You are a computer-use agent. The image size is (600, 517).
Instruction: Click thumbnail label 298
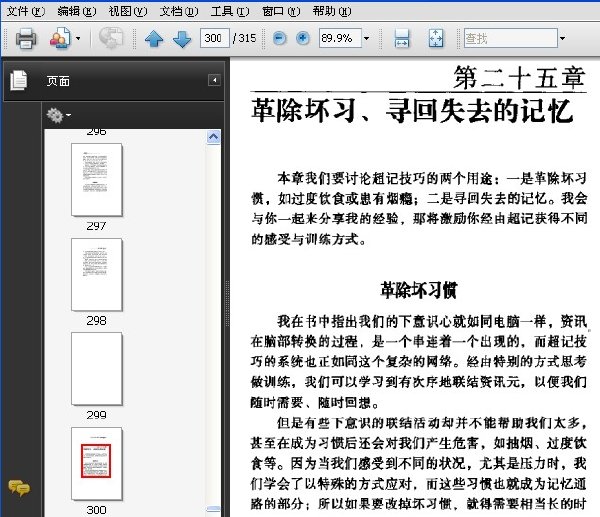coord(96,321)
